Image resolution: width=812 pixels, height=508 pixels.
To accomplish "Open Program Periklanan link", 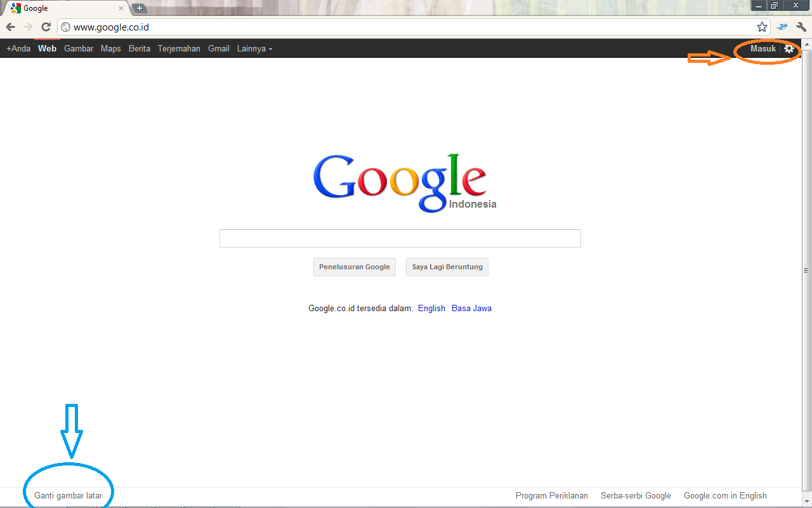I will click(552, 495).
